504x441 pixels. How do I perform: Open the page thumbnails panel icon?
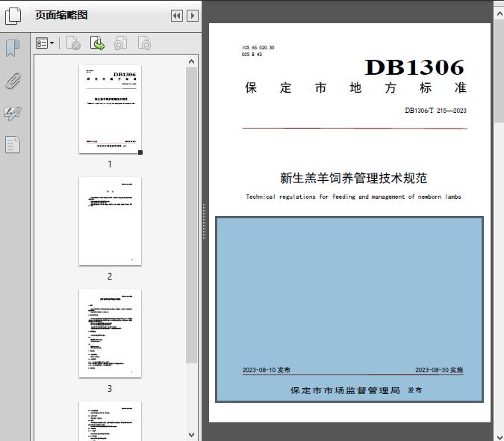pos(13,16)
